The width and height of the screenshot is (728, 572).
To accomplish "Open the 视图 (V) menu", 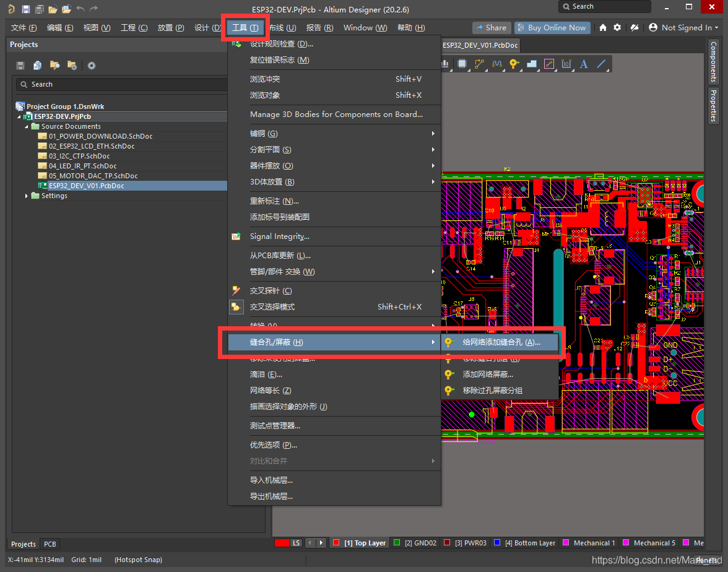I will pyautogui.click(x=97, y=28).
